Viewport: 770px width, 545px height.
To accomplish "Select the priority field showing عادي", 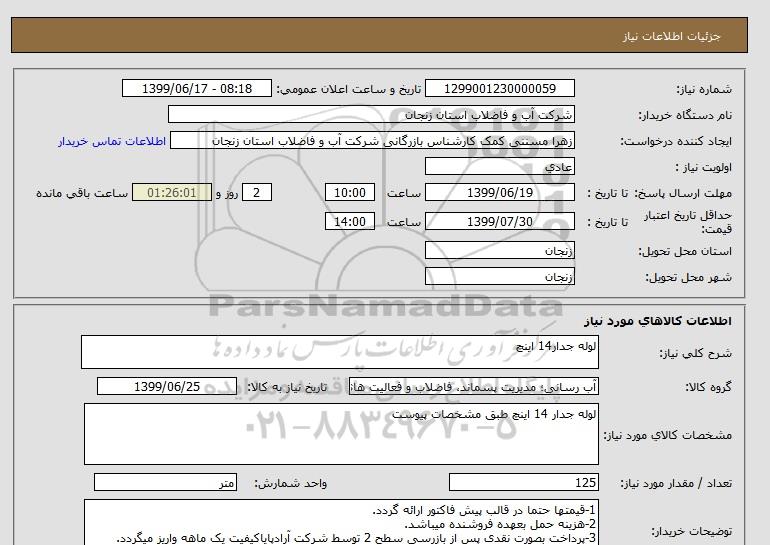I will coord(499,166).
